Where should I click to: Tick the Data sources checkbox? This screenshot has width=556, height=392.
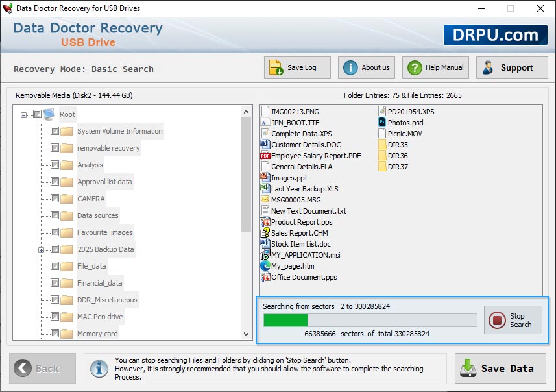pos(54,215)
